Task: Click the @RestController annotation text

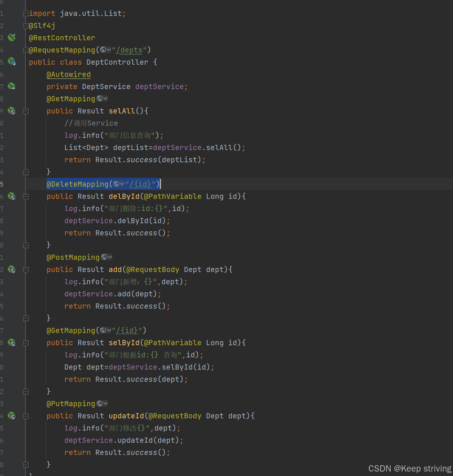Action: coord(62,38)
